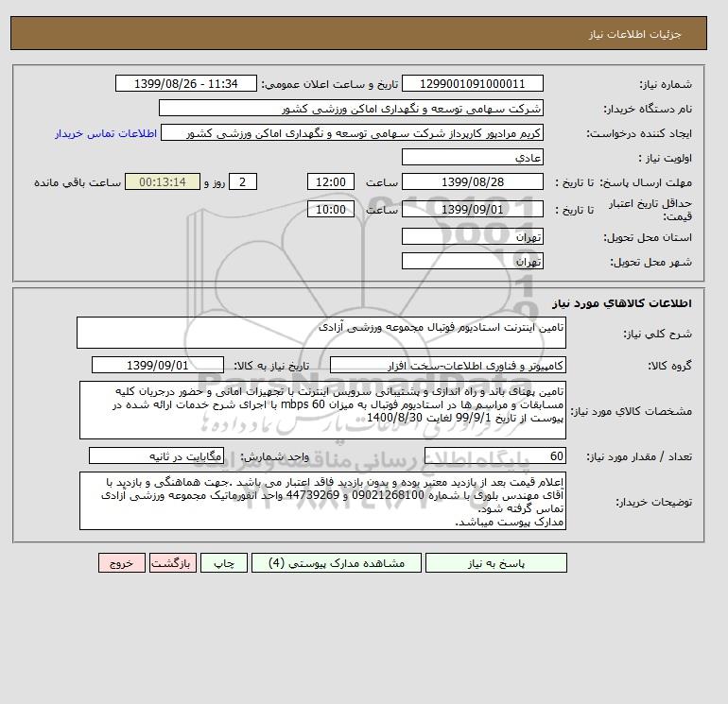The width and height of the screenshot is (728, 704).
Task: Open اطلاعات تماس خریدار link
Action: 106,133
